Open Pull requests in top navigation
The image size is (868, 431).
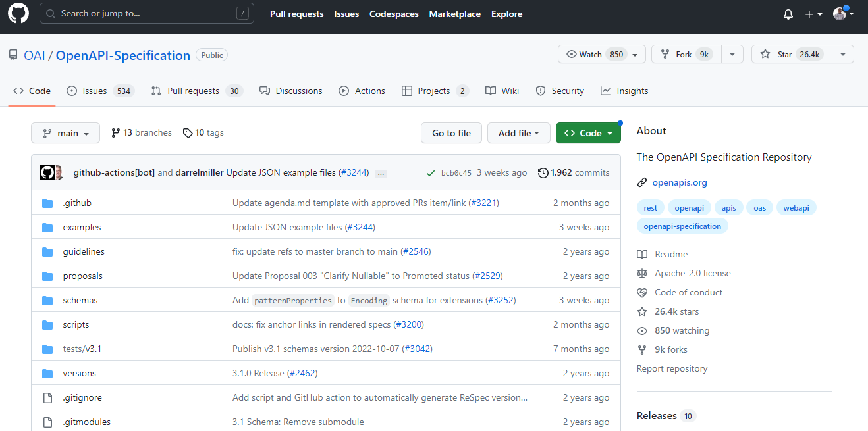pyautogui.click(x=296, y=14)
